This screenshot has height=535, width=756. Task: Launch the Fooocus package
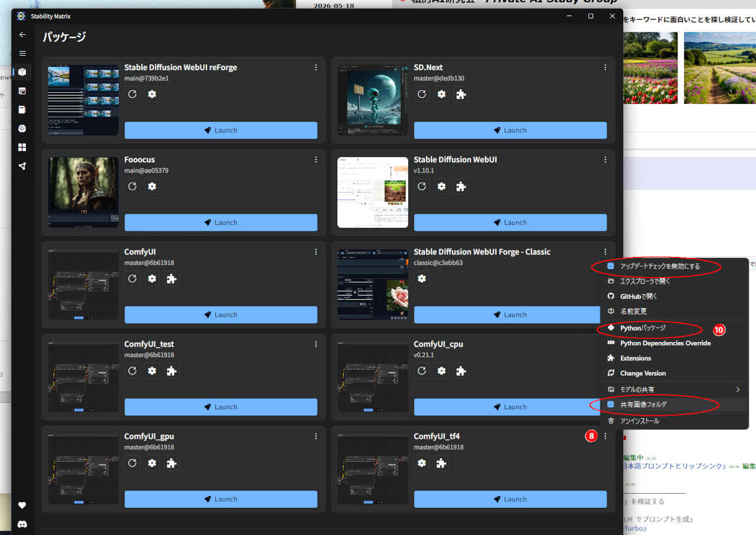(221, 223)
